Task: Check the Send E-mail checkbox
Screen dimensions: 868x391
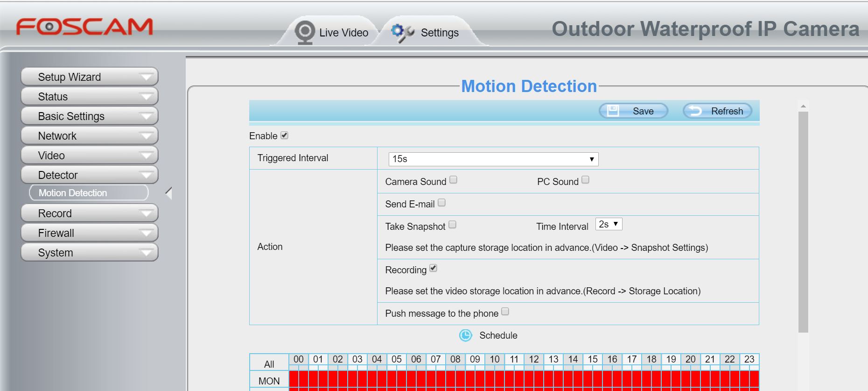Action: tap(441, 203)
